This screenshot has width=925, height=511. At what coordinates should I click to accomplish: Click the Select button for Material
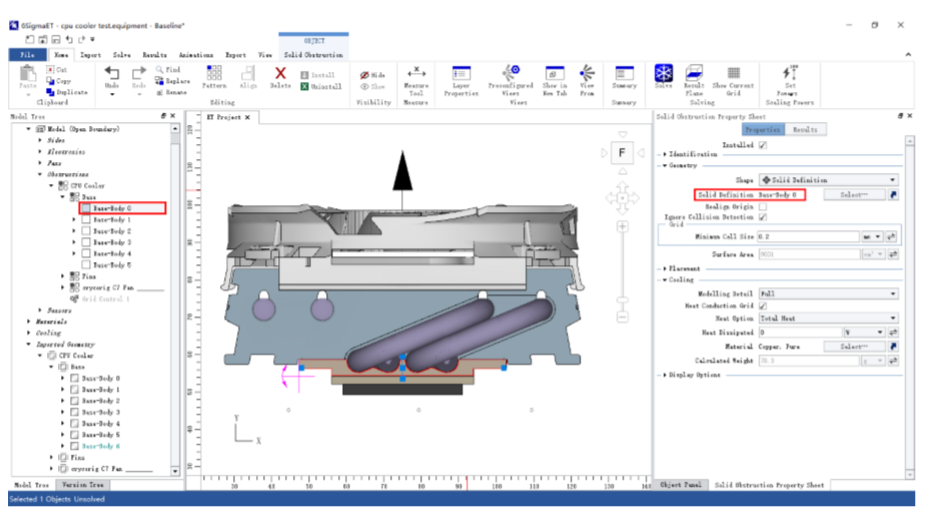[x=853, y=346]
